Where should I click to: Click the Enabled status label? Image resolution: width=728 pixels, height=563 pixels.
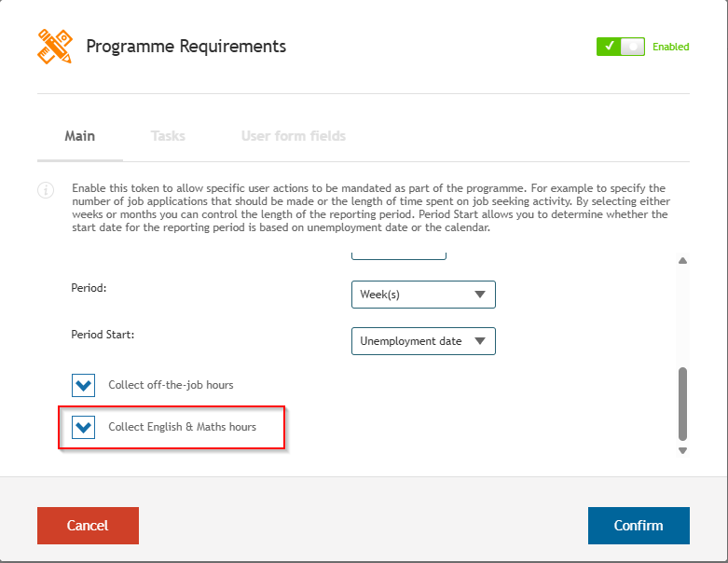click(671, 47)
